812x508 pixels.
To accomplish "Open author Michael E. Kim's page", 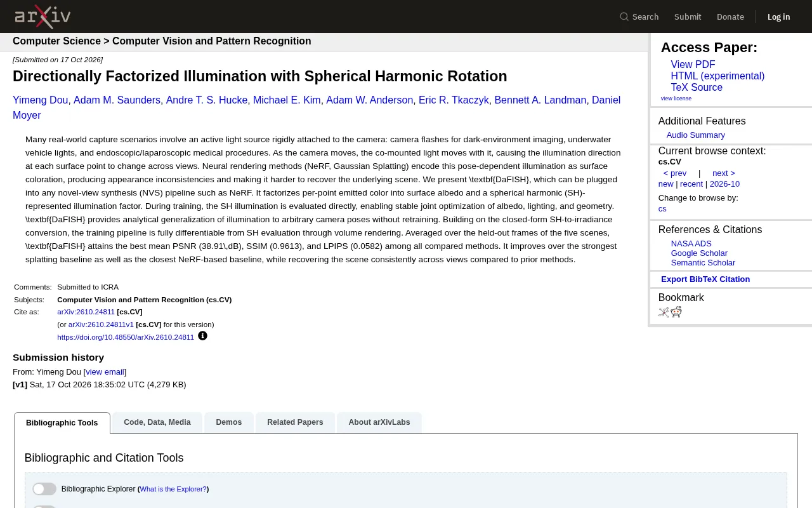I will (x=287, y=100).
